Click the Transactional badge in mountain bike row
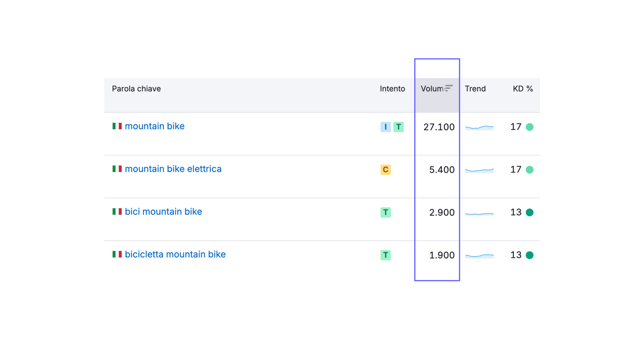Viewport: 644px width, 358px height. 398,127
